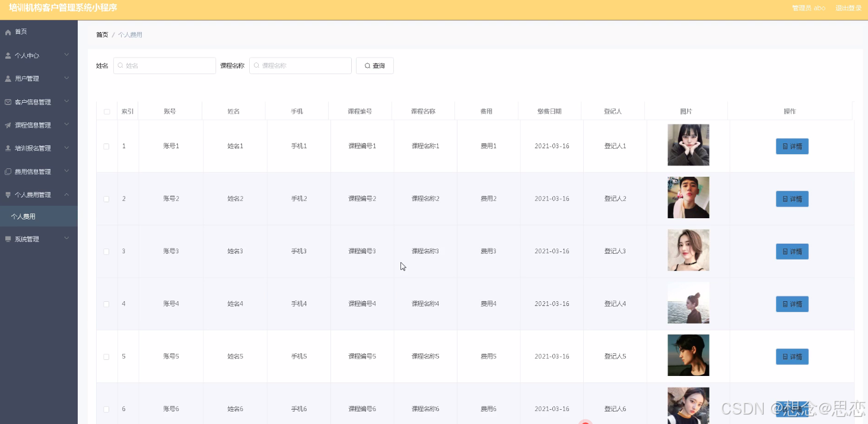Screen dimensions: 868x424
Task: Click the 系统管理 monitor icon
Action: tap(8, 239)
